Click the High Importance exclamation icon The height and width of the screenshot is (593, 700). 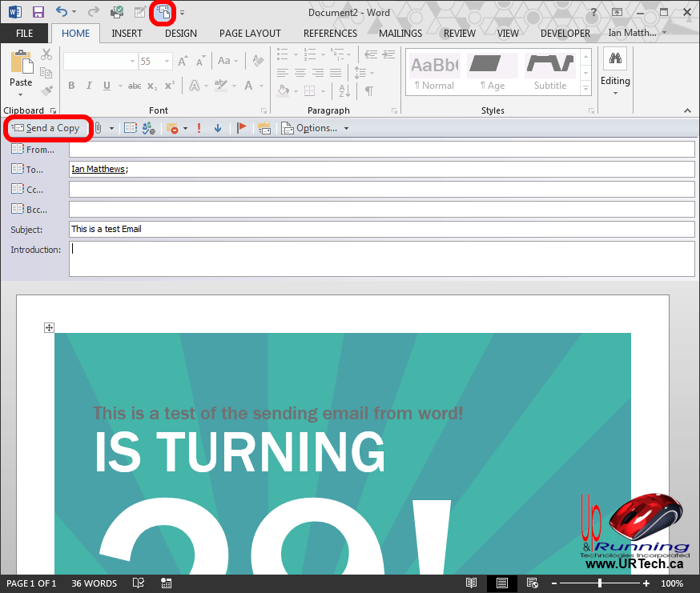point(199,128)
